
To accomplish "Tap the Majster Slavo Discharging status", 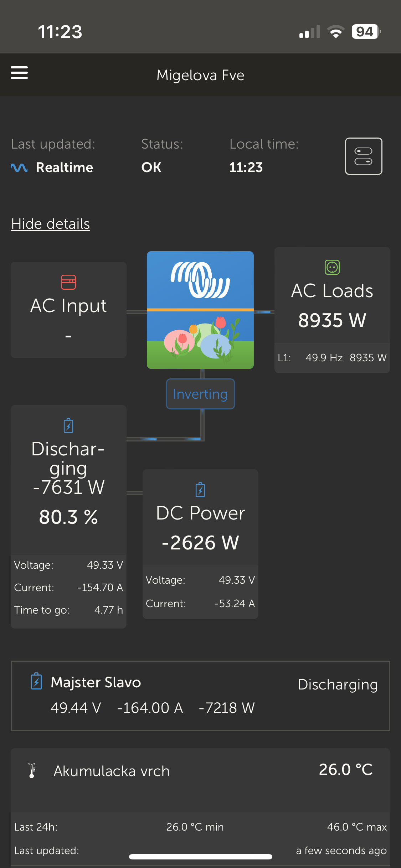I will click(338, 685).
